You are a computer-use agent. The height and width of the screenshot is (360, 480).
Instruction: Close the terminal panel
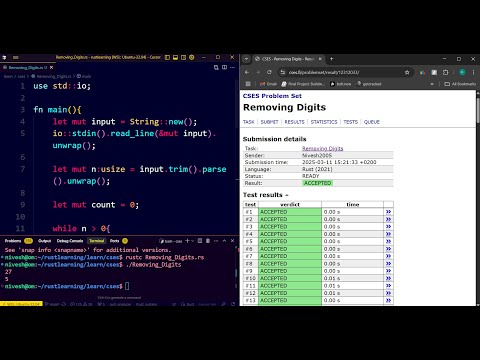(x=232, y=241)
